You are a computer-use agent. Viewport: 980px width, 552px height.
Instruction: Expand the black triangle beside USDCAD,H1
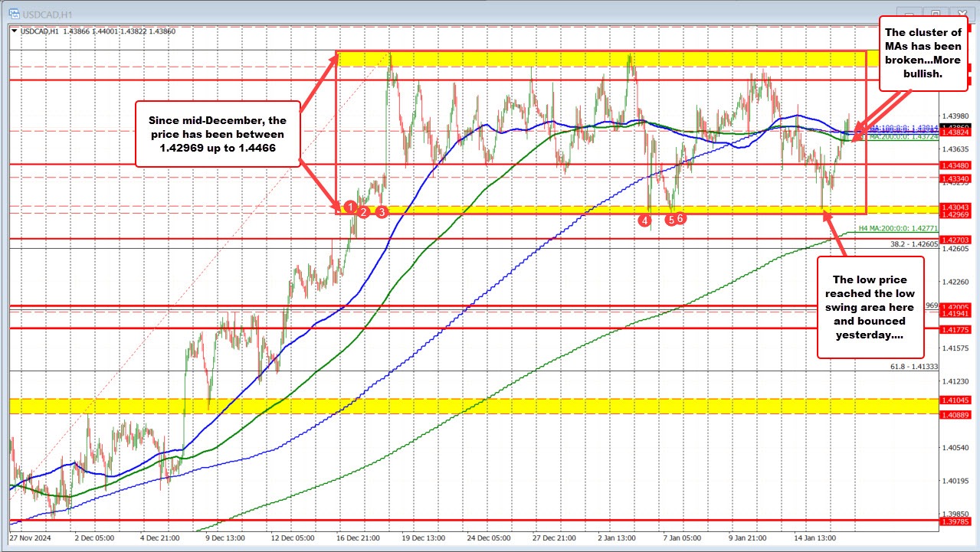tap(15, 31)
